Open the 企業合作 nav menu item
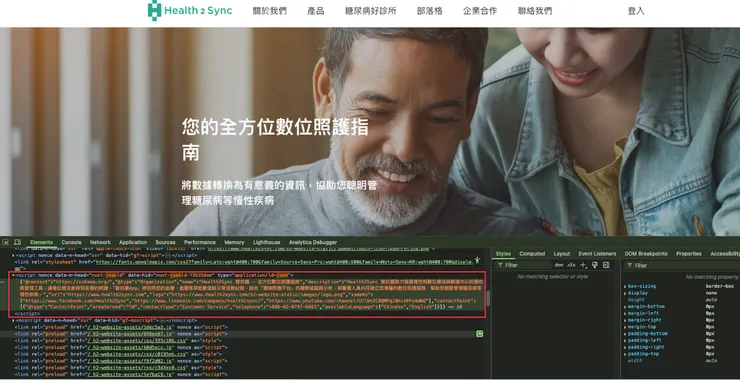740x380 pixels. pyautogui.click(x=480, y=11)
